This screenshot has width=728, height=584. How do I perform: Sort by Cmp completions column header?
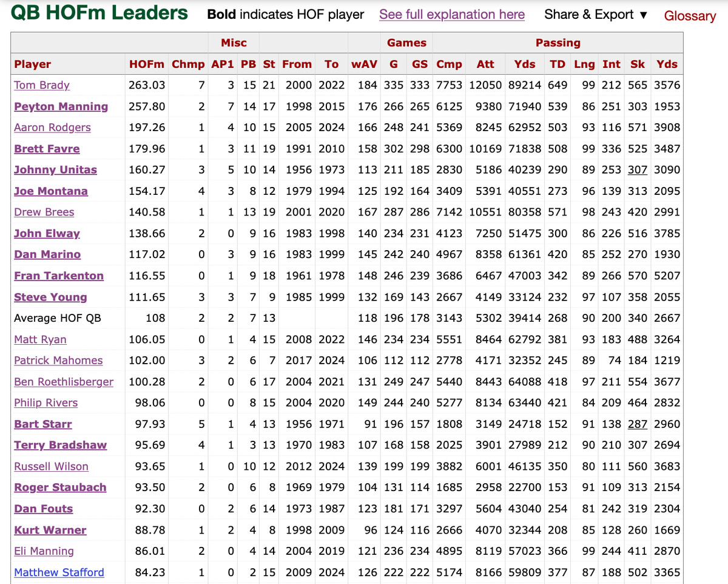tap(449, 64)
